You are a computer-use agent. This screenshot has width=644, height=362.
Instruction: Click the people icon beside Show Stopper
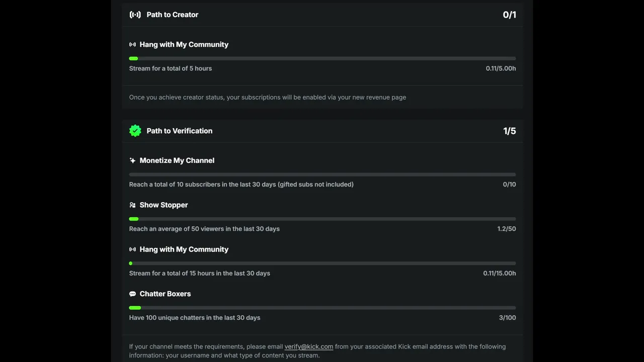(132, 205)
